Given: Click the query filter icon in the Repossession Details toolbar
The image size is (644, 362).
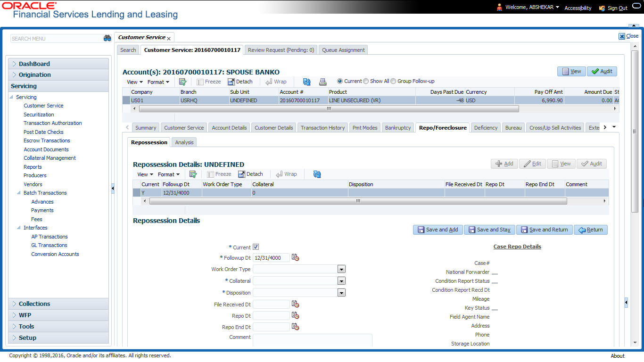Looking at the screenshot, I should point(193,174).
